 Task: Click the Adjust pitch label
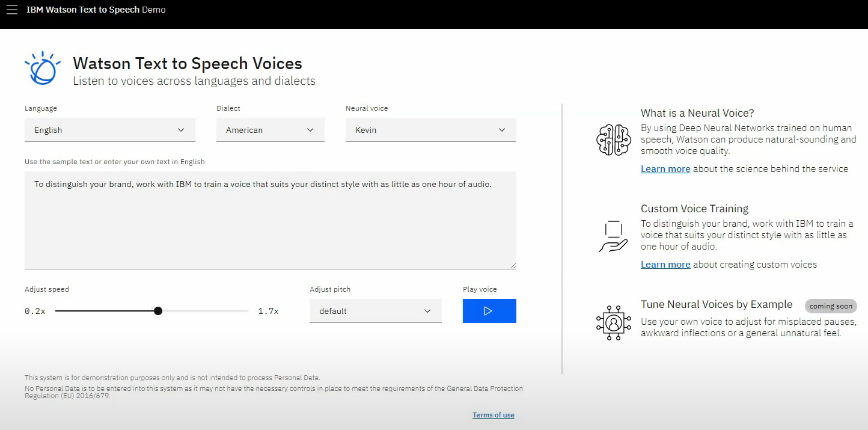[x=330, y=289]
